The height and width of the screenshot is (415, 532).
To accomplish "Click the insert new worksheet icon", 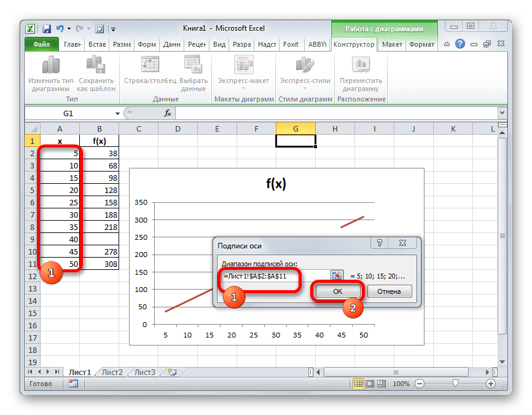I will [x=172, y=372].
